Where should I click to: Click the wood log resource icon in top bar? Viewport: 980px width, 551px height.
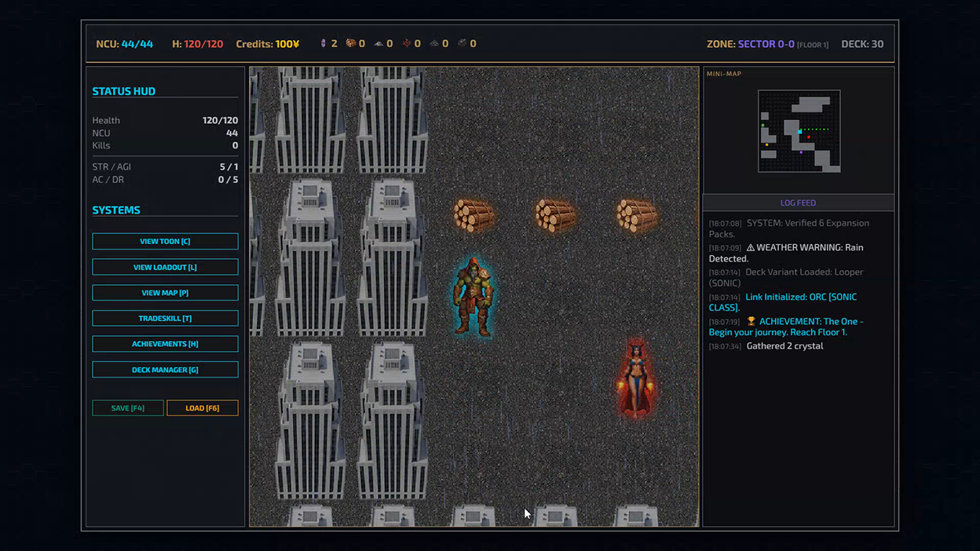coord(351,44)
